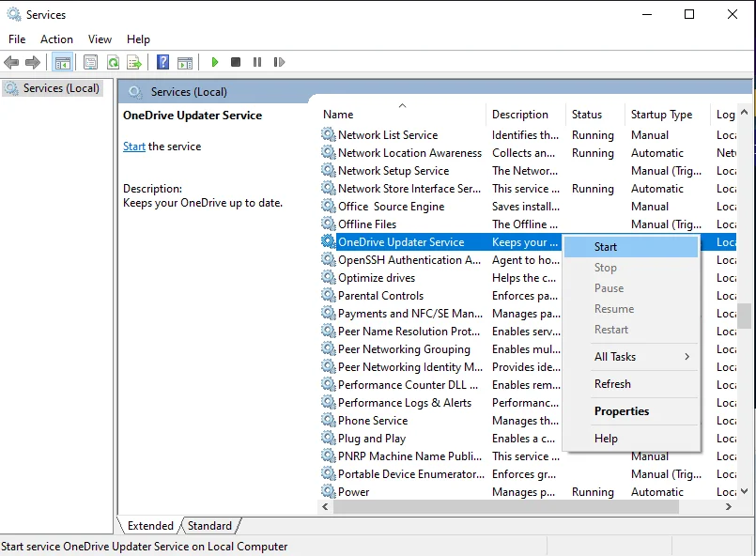Click the Forward arrow toolbar icon
This screenshot has width=756, height=556.
tap(32, 62)
